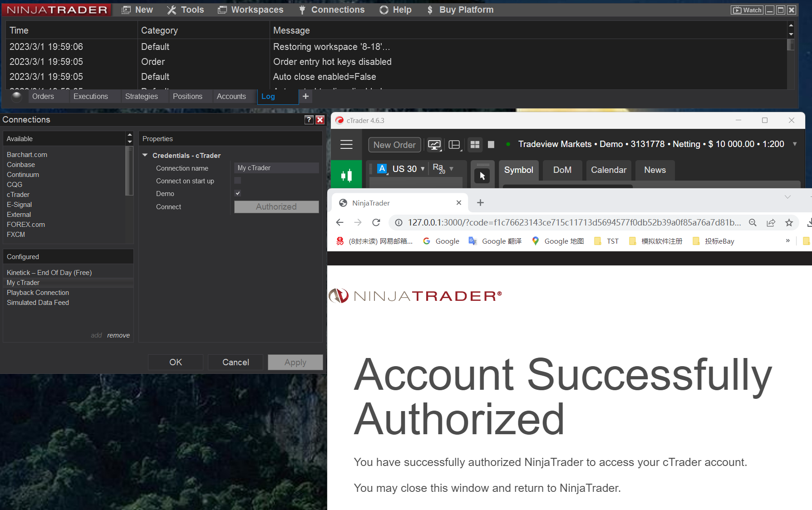
Task: Open the Buy Platform menu
Action: tap(460, 10)
